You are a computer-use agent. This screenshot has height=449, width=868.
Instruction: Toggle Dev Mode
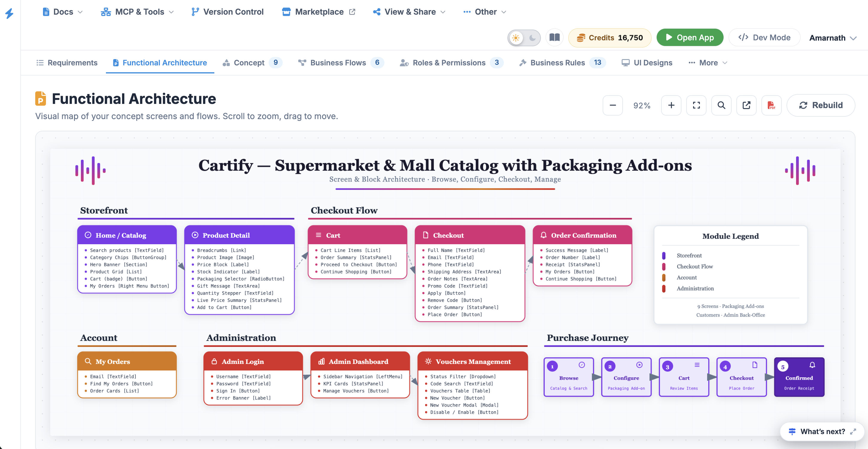tap(764, 37)
